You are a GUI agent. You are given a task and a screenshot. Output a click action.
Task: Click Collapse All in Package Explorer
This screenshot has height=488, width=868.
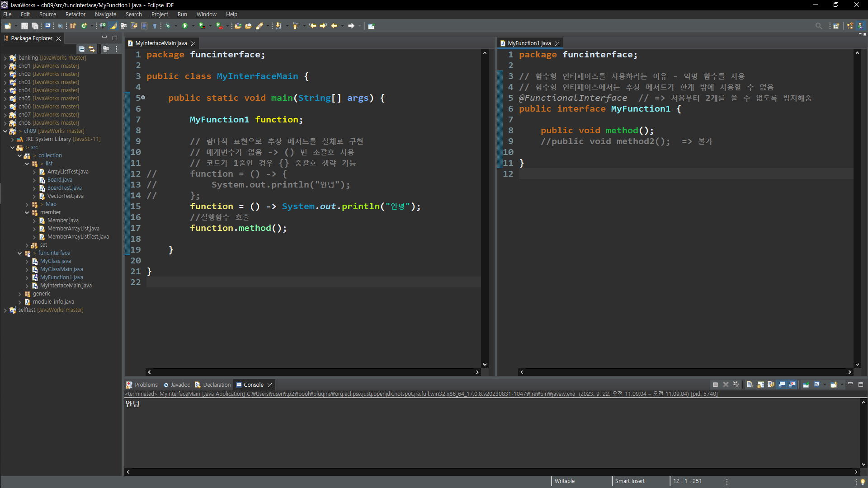pos(81,49)
